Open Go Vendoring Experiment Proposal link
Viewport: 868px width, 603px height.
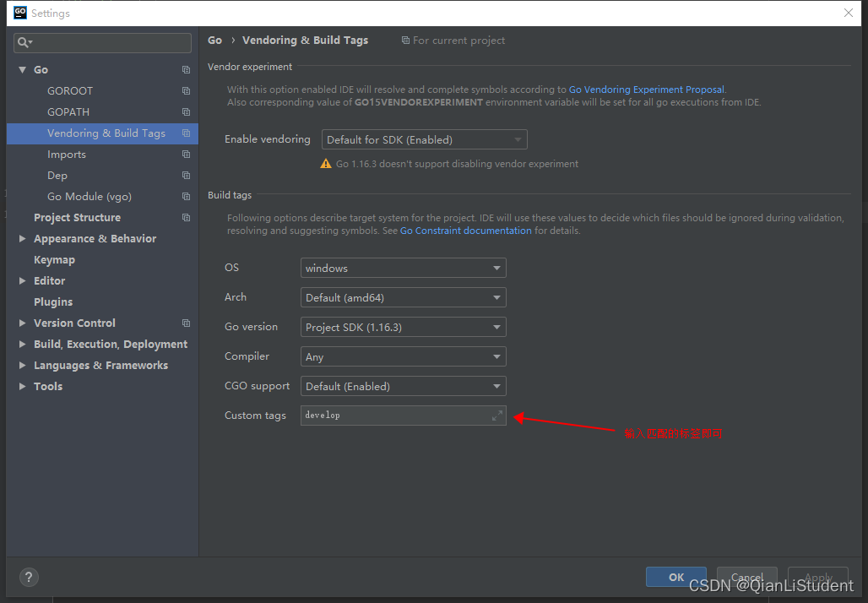[646, 90]
